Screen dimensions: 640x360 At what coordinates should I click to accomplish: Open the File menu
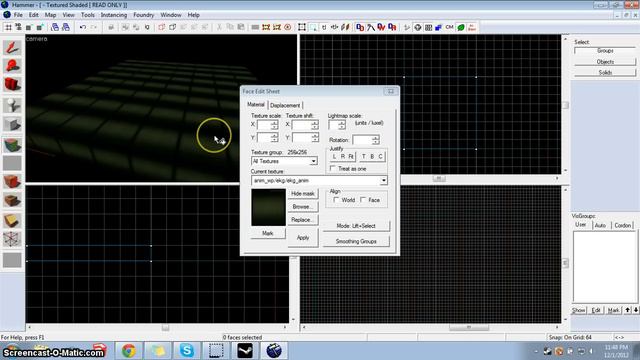[x=18, y=15]
